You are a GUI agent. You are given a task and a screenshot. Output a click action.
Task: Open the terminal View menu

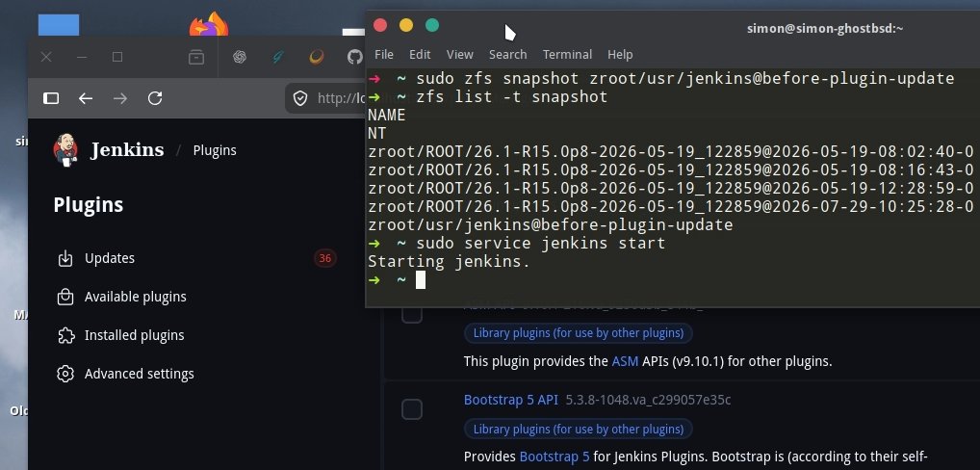click(460, 54)
